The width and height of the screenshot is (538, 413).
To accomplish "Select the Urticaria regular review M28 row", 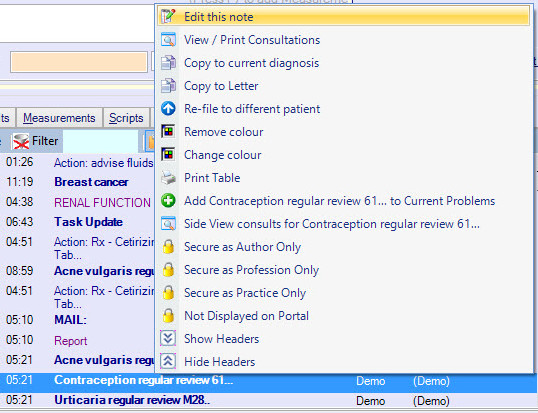I will click(x=269, y=400).
